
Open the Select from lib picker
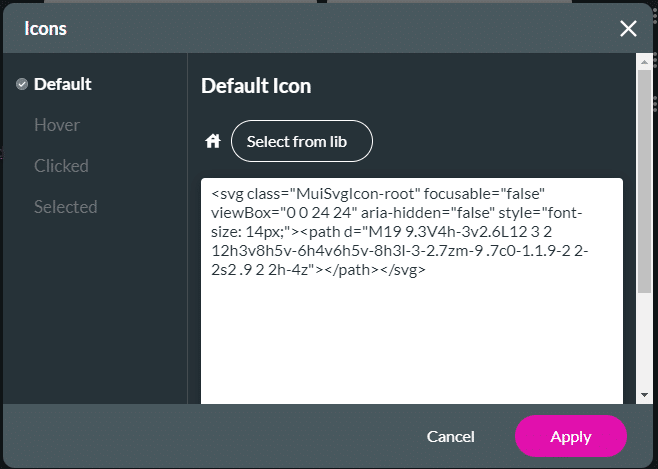pos(302,141)
